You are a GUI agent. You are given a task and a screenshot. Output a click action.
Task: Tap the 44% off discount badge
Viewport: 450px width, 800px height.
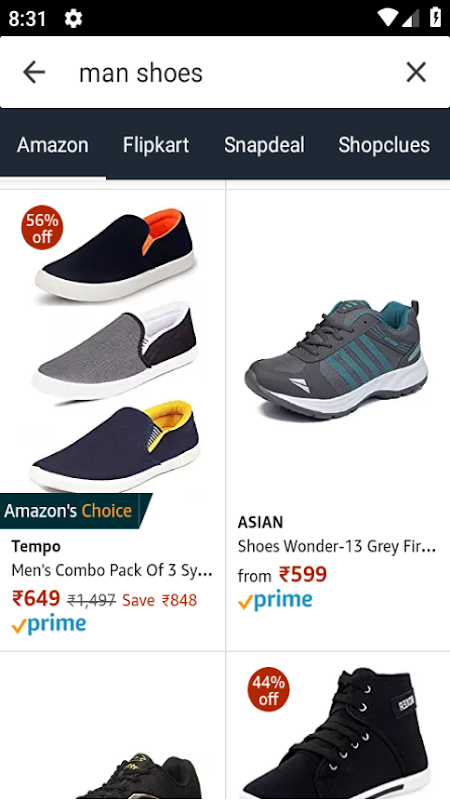tap(268, 689)
